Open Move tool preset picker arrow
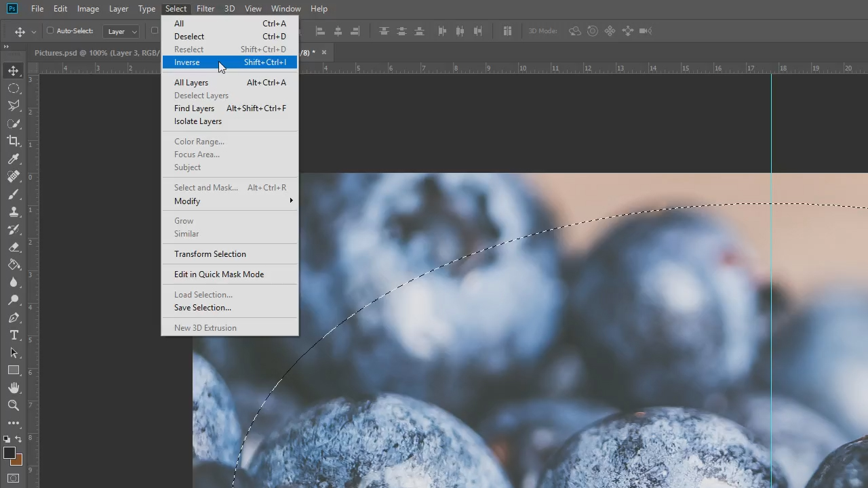Image resolution: width=868 pixels, height=488 pixels. tap(33, 32)
